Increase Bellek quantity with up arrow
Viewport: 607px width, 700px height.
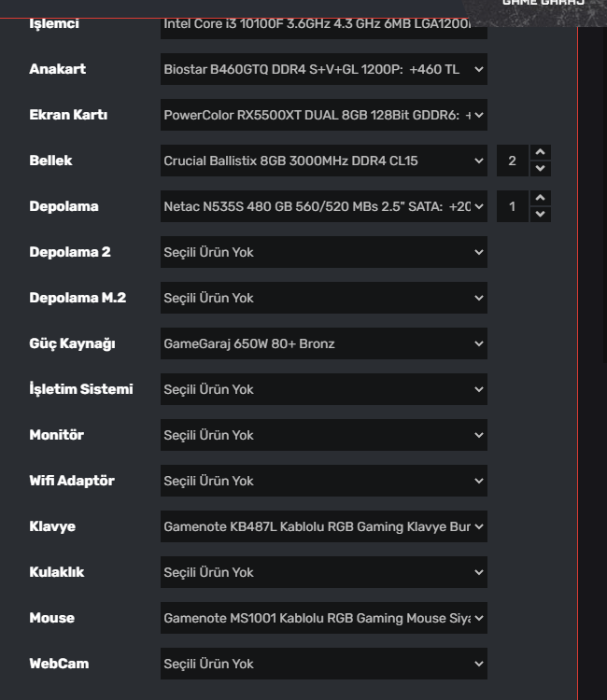(540, 152)
